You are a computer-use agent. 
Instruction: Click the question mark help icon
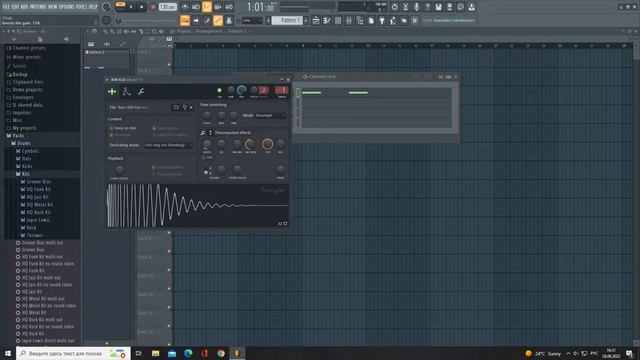click(427, 7)
